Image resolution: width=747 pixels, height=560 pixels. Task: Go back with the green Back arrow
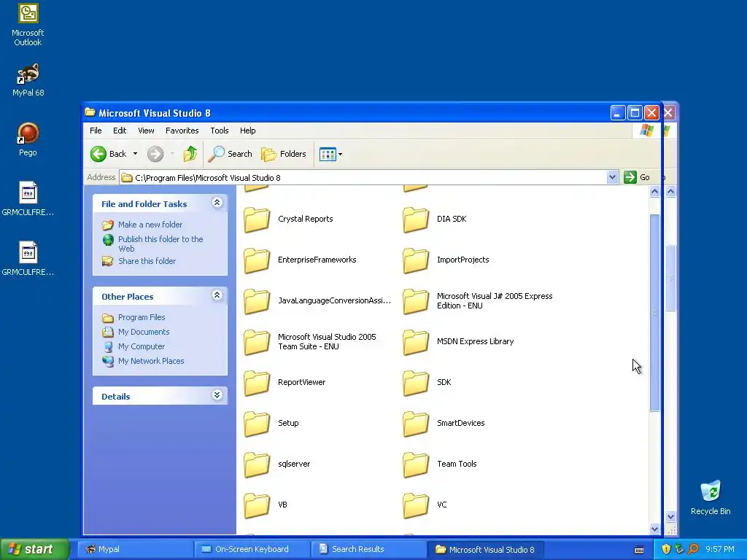[x=108, y=154]
